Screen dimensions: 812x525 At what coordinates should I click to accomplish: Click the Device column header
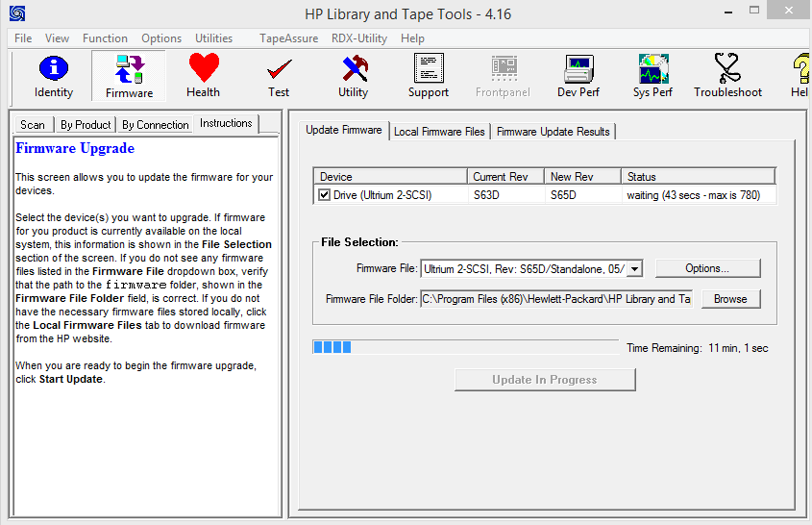coord(390,177)
